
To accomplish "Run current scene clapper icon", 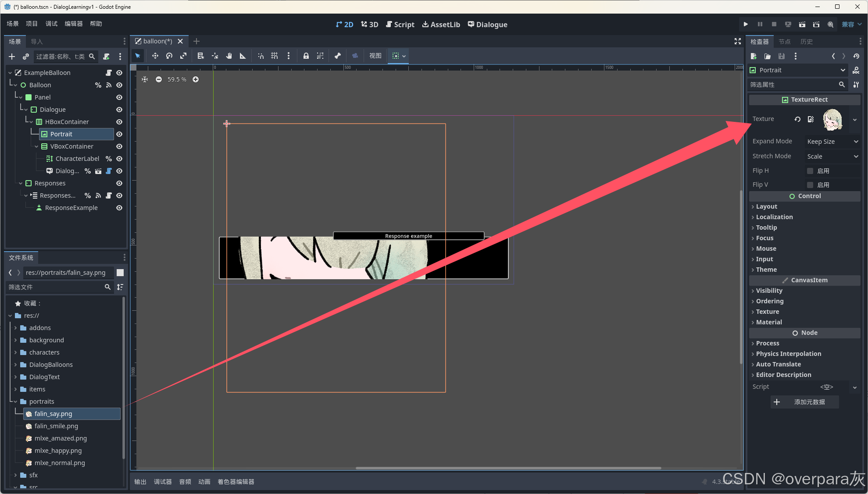I will tap(802, 24).
